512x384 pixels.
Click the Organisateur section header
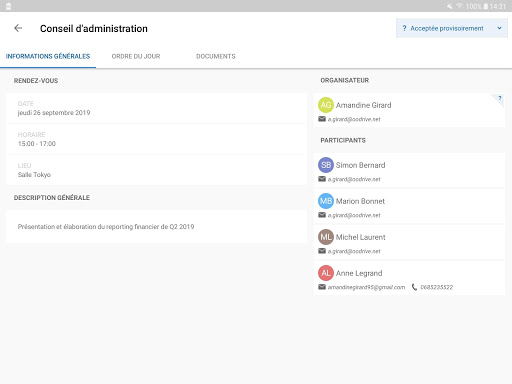pyautogui.click(x=345, y=80)
